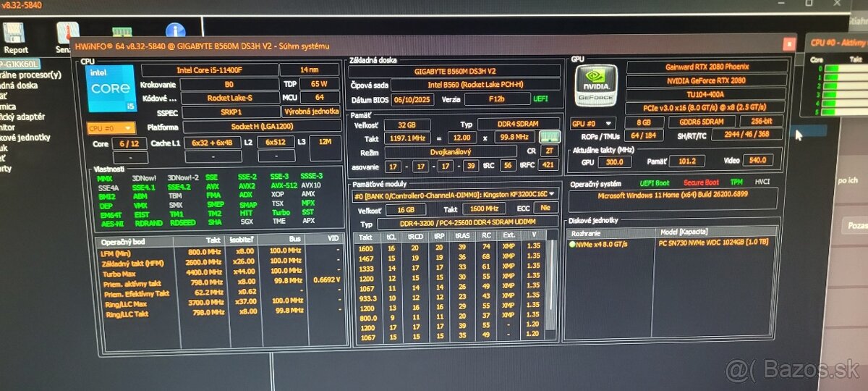The image size is (868, 391).
Task: Open the Report toolbar icon
Action: click(x=14, y=34)
